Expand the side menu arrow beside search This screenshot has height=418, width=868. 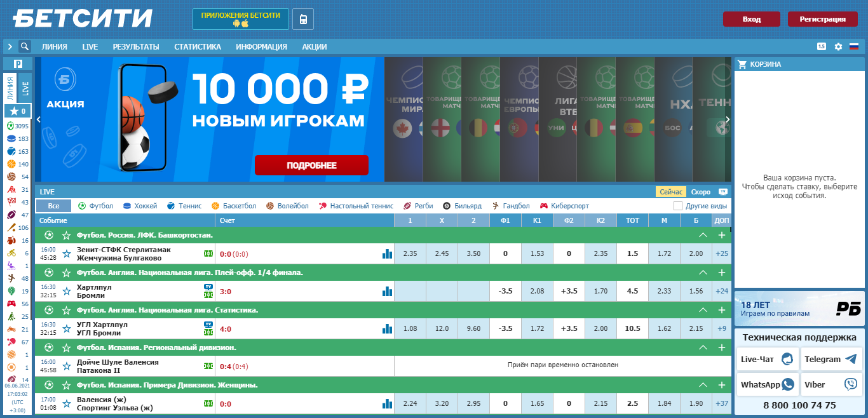click(10, 46)
